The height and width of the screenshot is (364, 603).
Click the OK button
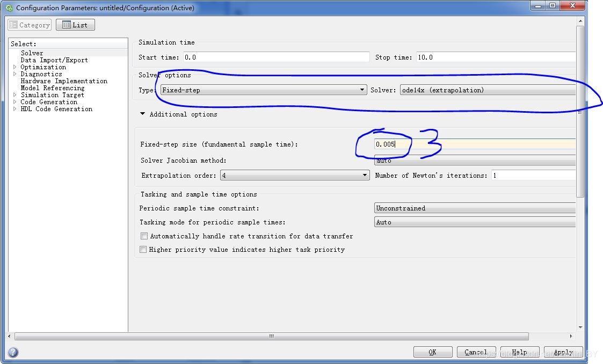(432, 352)
